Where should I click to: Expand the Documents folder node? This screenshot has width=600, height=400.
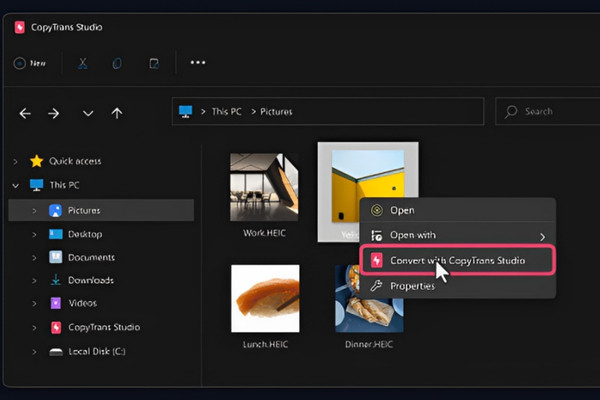34,258
